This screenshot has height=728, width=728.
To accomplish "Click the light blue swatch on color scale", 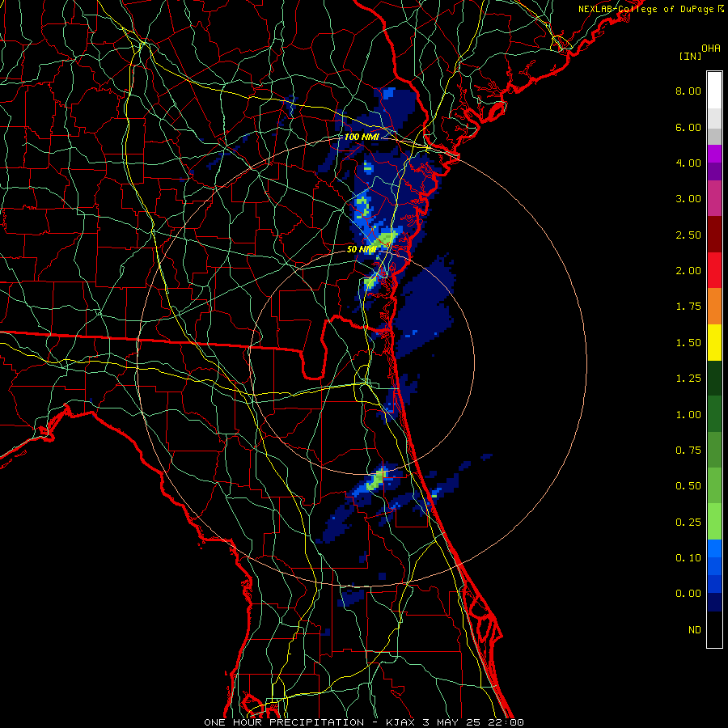I will 714,548.
